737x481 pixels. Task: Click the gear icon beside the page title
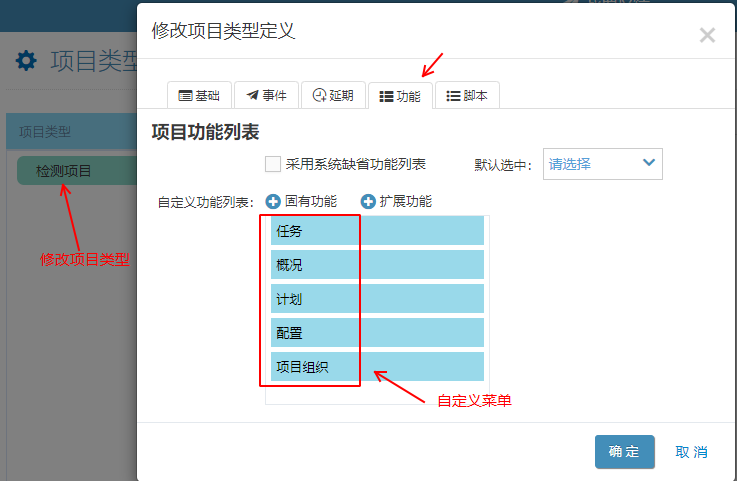coord(26,61)
